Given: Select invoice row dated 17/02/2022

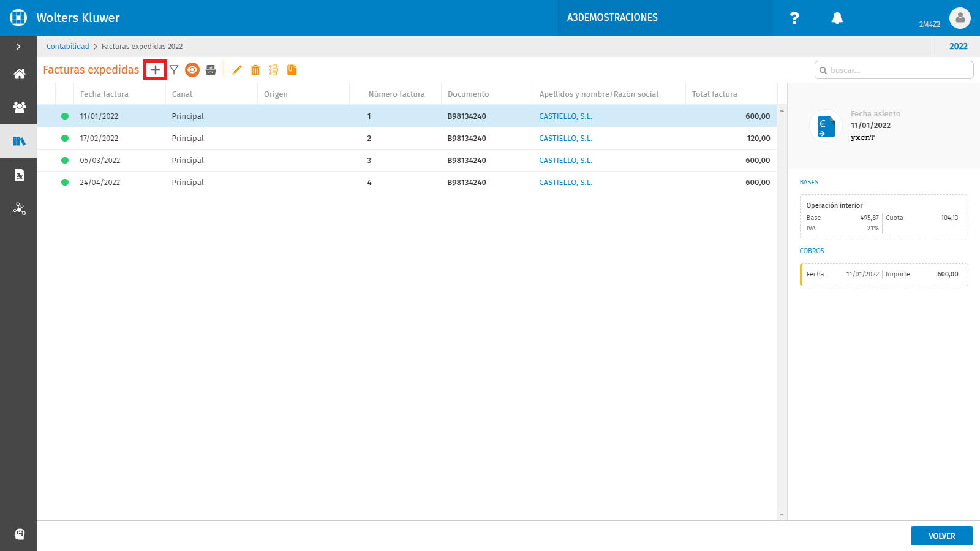Looking at the screenshot, I should (x=407, y=139).
